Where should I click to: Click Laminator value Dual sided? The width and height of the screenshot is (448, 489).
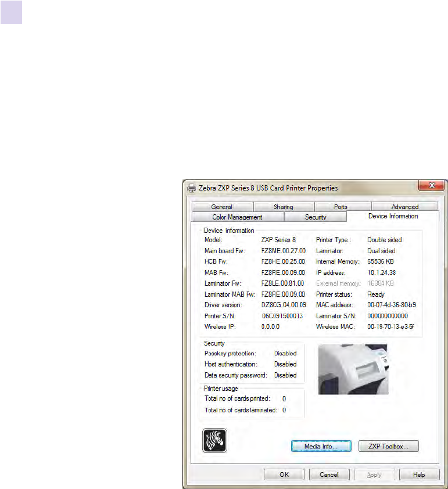pos(381,251)
